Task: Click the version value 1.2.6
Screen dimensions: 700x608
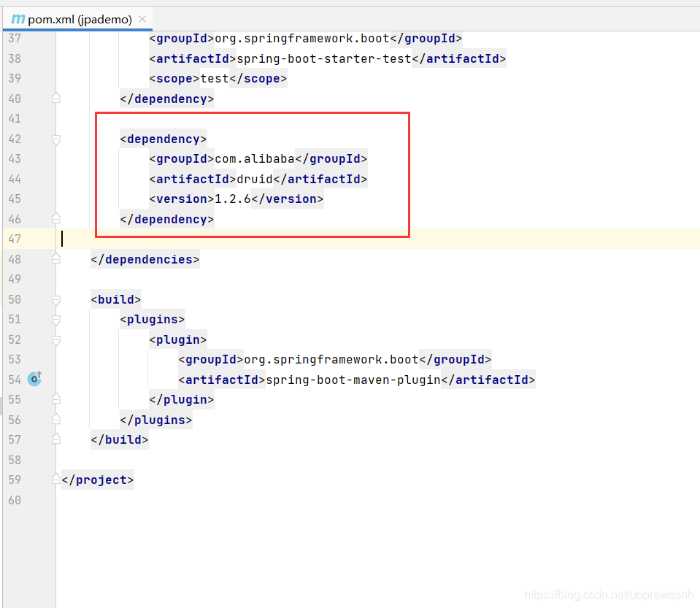Action: point(233,199)
